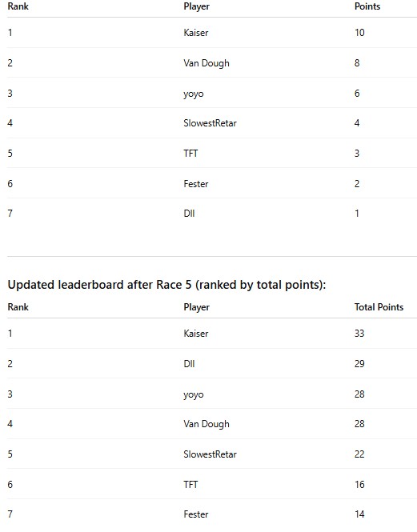The image size is (417, 532).
Task: Click the Player header in first table
Action: coord(197,6)
